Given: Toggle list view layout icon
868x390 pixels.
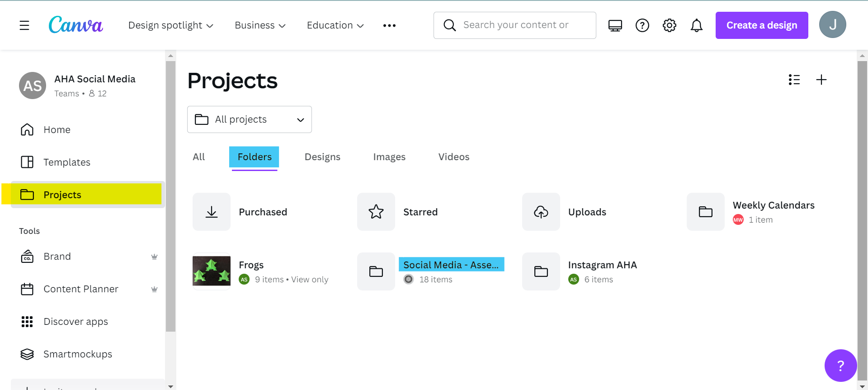Looking at the screenshot, I should 794,80.
